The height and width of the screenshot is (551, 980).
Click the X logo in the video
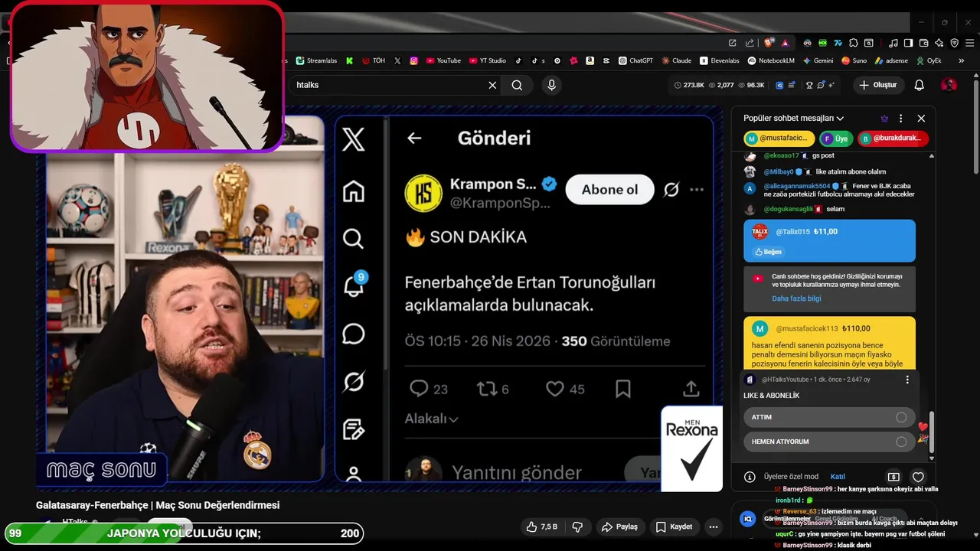[353, 140]
